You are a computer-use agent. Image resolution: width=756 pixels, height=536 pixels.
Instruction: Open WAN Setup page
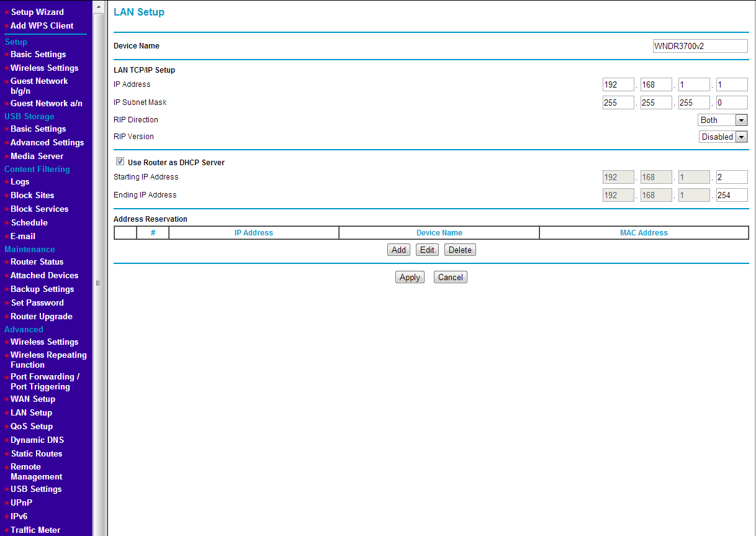click(32, 399)
